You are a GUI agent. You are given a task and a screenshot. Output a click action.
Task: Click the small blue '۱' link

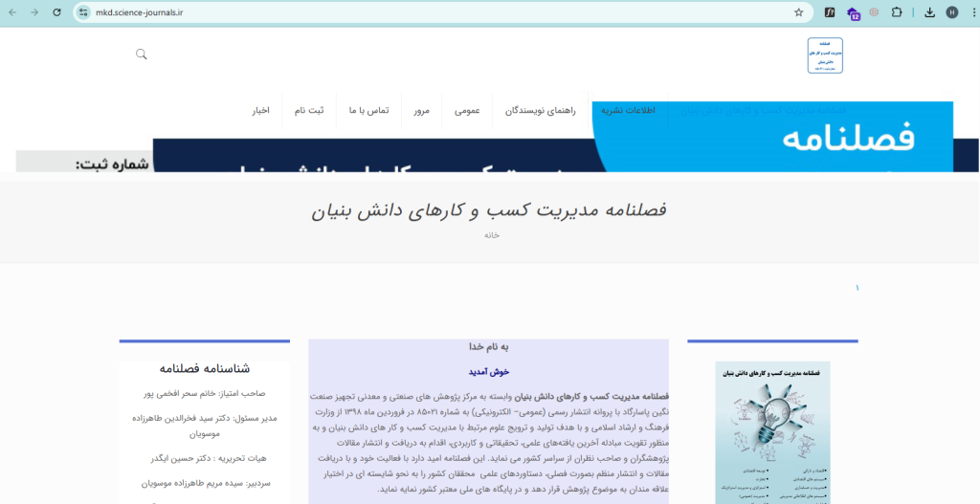(x=857, y=288)
